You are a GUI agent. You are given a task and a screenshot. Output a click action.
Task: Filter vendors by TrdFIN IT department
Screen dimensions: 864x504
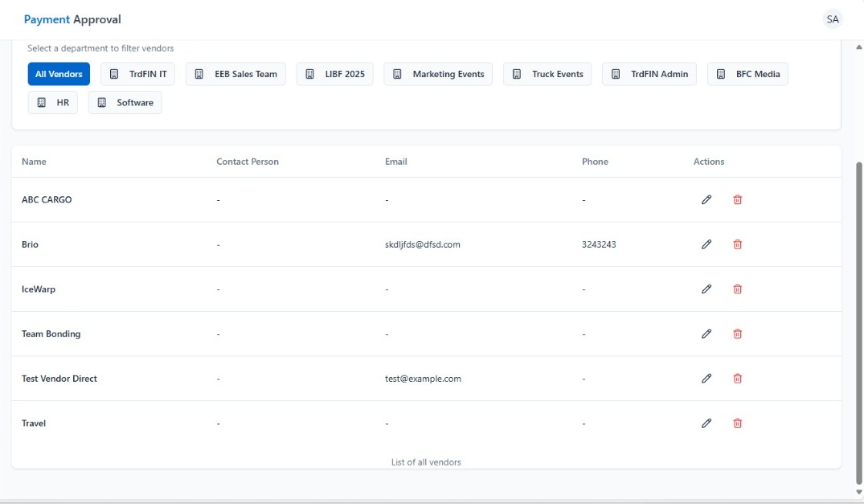point(137,74)
